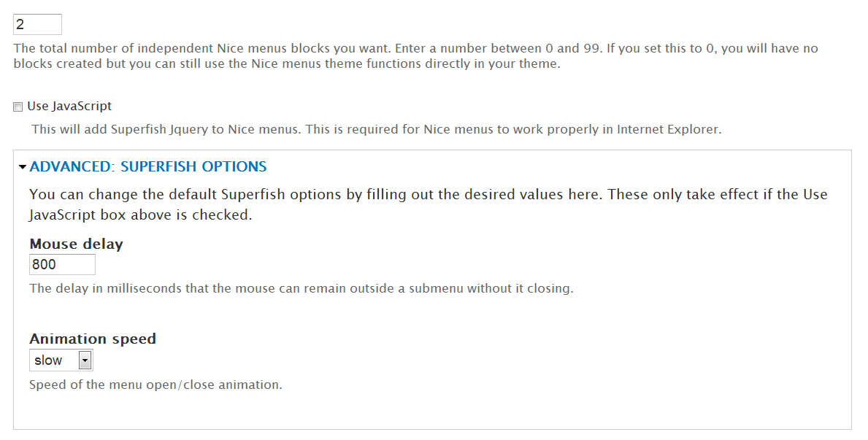Image resolution: width=868 pixels, height=440 pixels.
Task: Click the Animation speed label
Action: pyautogui.click(x=93, y=339)
